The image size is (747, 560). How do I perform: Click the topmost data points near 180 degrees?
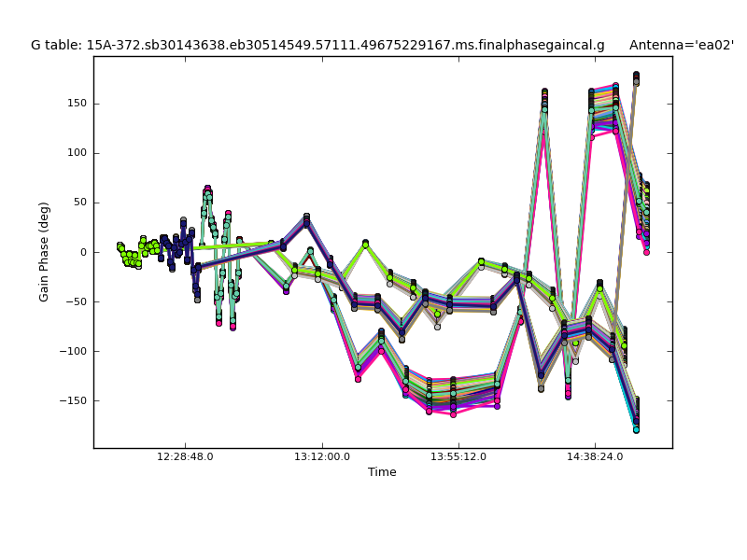636,77
